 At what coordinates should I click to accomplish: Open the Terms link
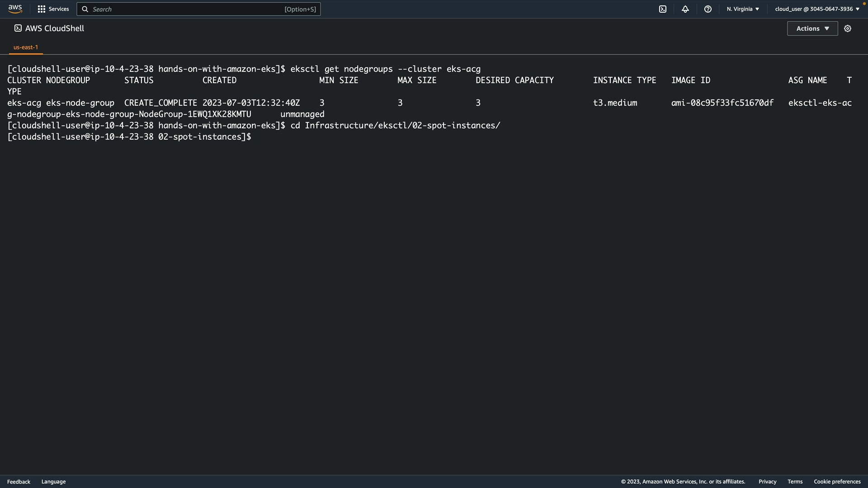click(795, 482)
